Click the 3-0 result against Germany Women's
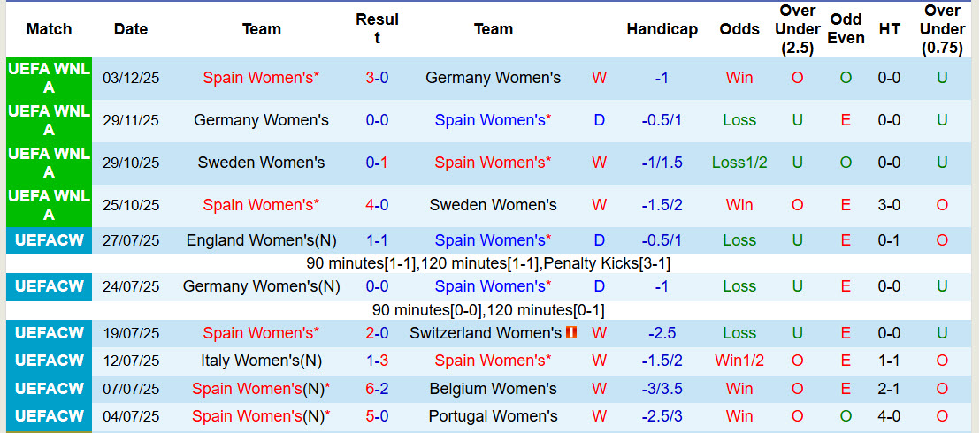Viewport: 980px width, 433px height. (x=377, y=78)
